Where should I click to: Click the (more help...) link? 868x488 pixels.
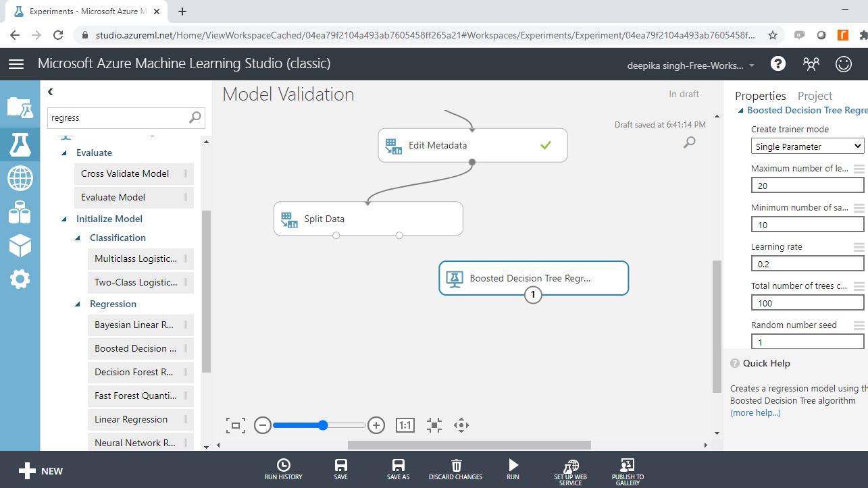[x=755, y=413]
